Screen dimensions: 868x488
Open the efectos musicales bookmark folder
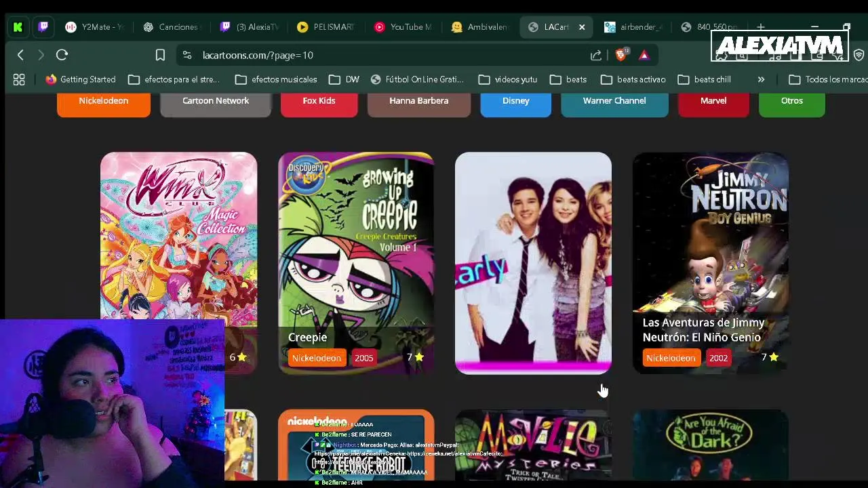[276, 79]
